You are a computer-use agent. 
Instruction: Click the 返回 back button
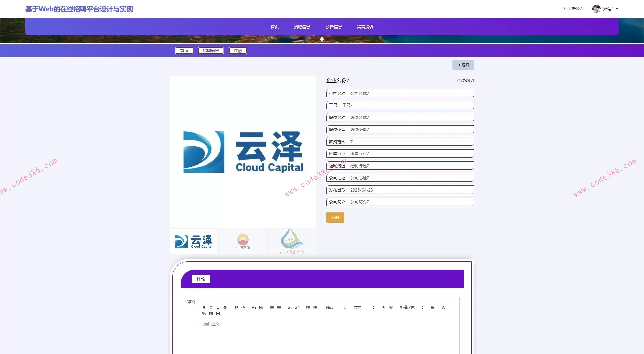463,65
